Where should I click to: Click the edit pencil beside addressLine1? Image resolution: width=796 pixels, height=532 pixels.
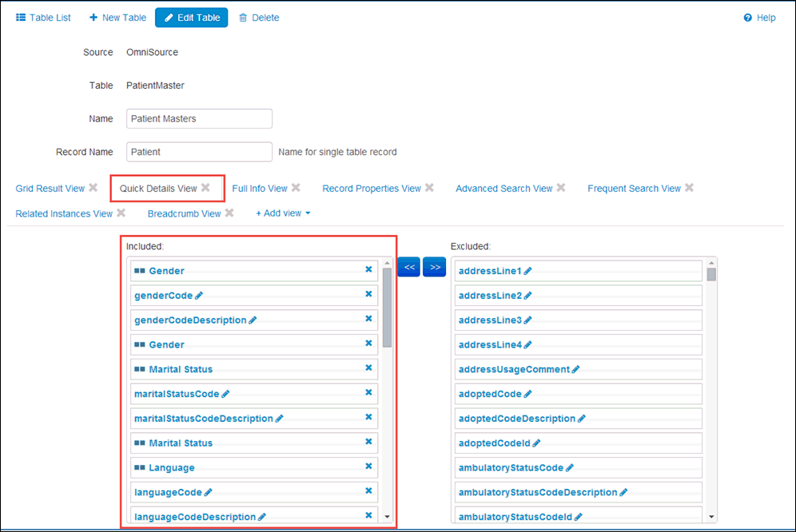coord(527,272)
